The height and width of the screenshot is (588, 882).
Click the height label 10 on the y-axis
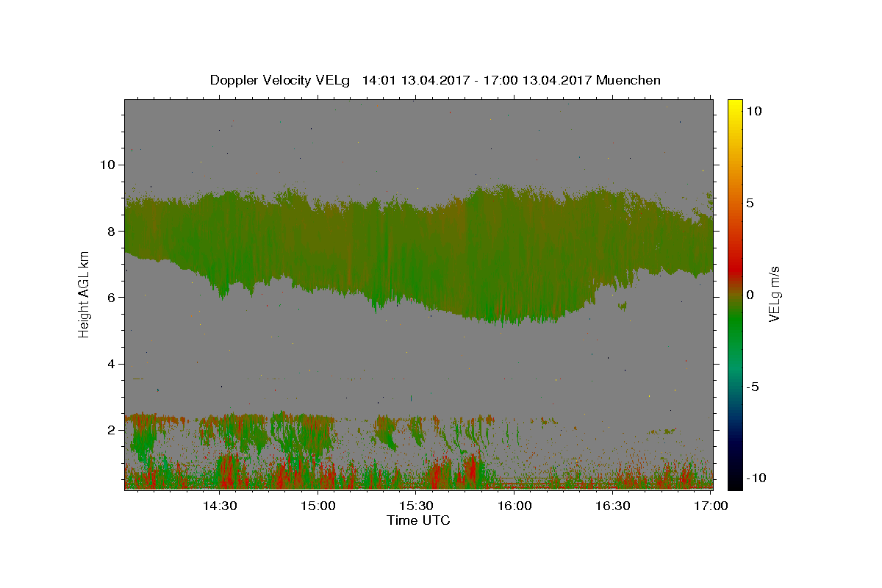coord(107,165)
